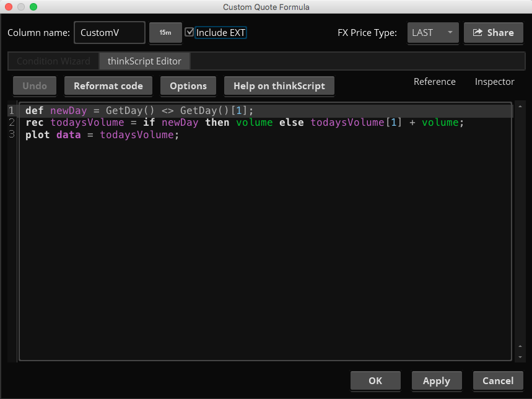Click the minimize window button
The height and width of the screenshot is (399, 532).
21,7
